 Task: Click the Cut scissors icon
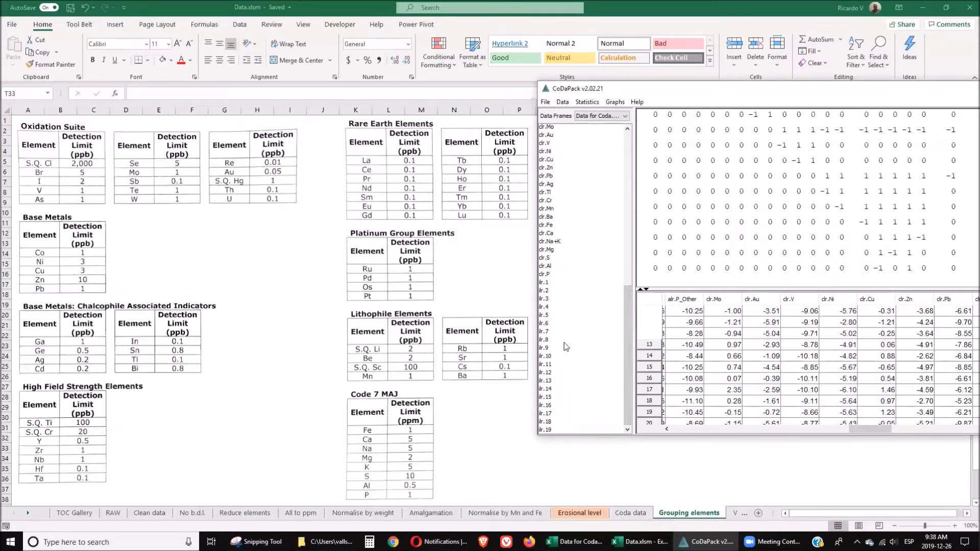[x=29, y=40]
